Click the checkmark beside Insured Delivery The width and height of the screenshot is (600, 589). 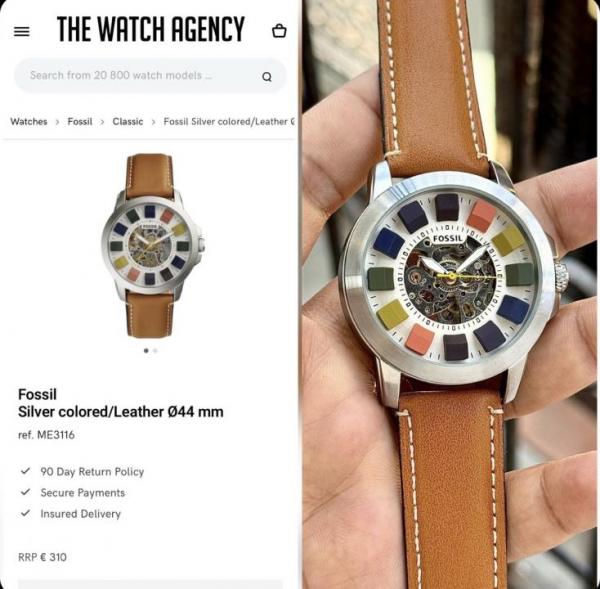[x=25, y=513]
